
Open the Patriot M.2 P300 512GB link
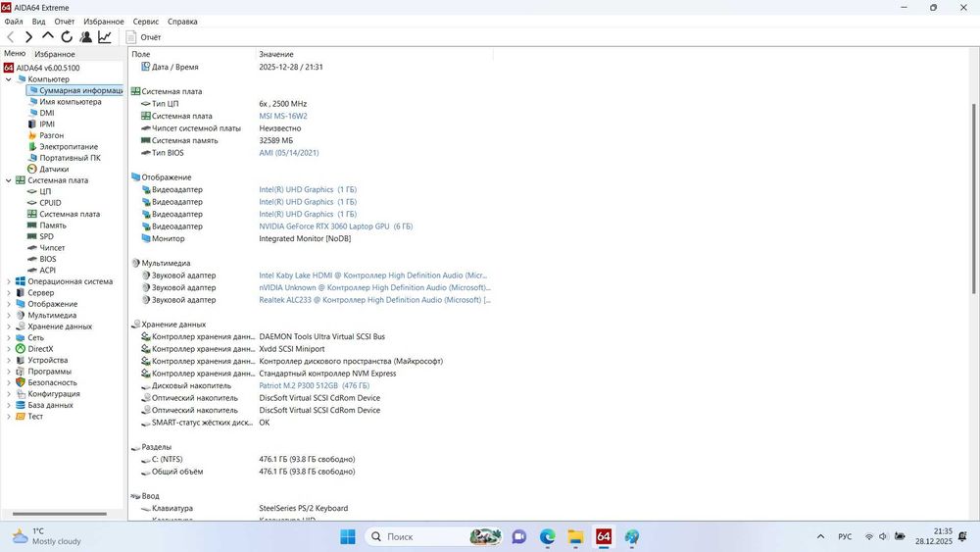point(314,386)
